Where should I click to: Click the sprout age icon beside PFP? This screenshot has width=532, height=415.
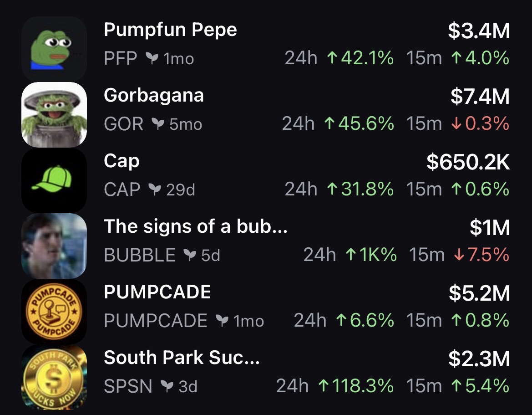(x=151, y=58)
